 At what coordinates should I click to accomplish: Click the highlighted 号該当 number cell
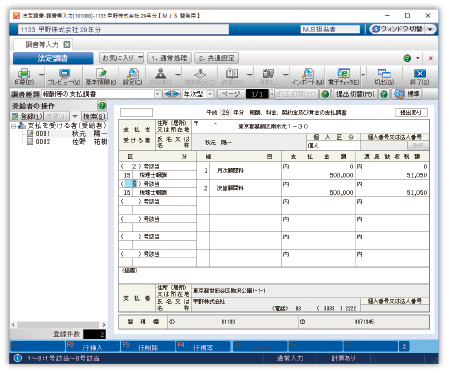[130, 184]
